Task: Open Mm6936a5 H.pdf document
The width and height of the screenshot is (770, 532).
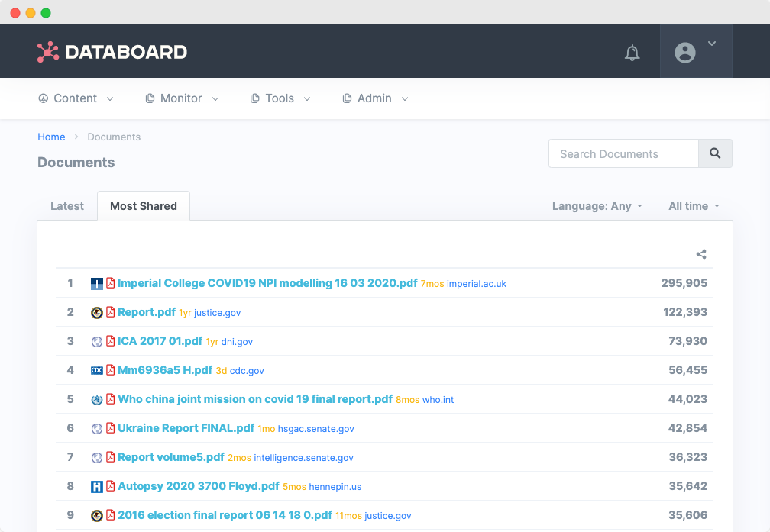Action: coord(165,370)
